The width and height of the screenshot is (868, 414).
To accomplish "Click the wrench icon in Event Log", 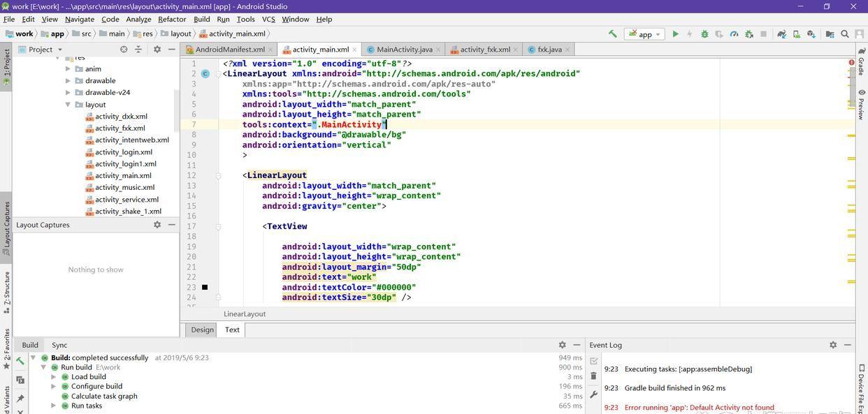I will [x=594, y=394].
